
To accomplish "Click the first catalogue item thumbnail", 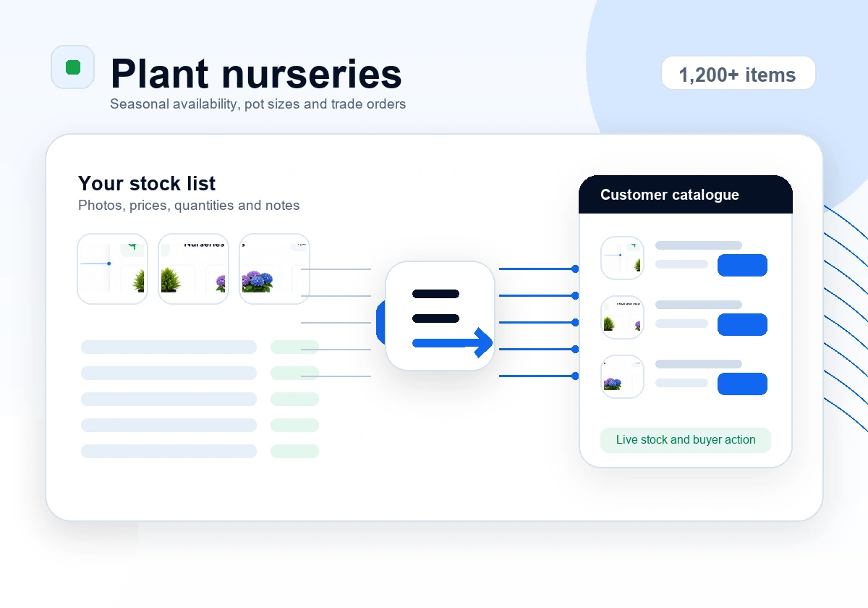I will pyautogui.click(x=622, y=258).
